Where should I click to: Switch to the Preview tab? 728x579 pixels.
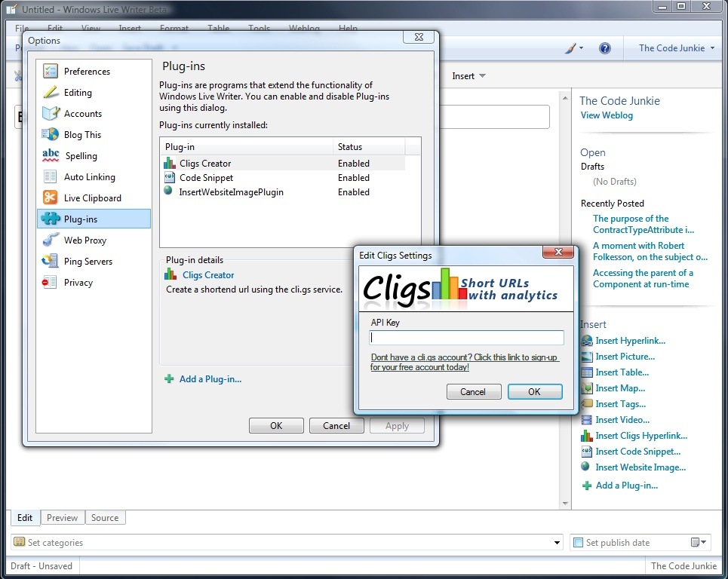coord(62,517)
